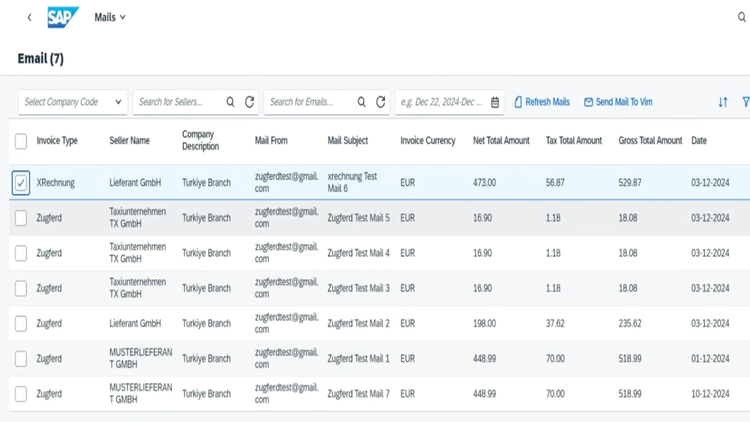
Task: Toggle the select-all header checkbox
Action: point(21,141)
